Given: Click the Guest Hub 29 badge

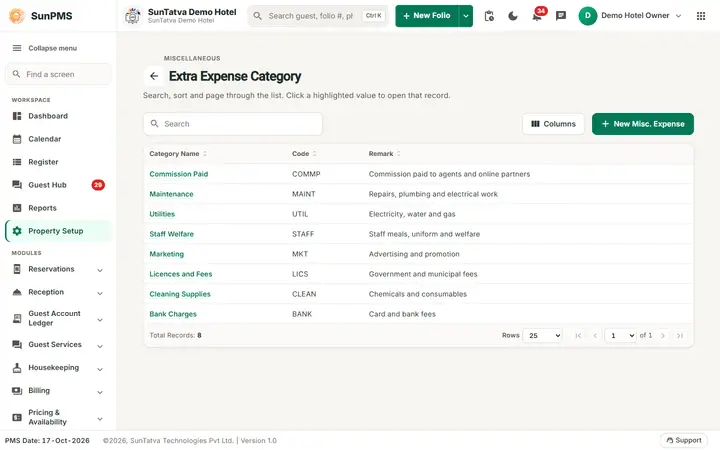Looking at the screenshot, I should (98, 185).
